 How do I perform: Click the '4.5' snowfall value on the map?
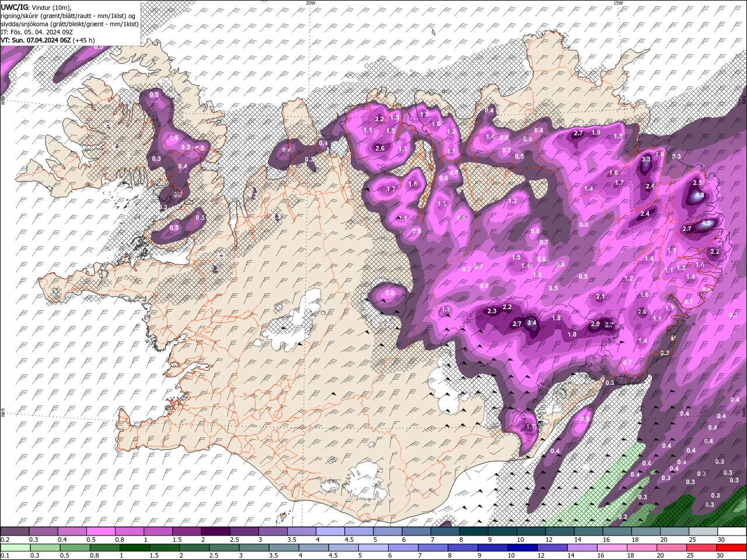coord(706,223)
